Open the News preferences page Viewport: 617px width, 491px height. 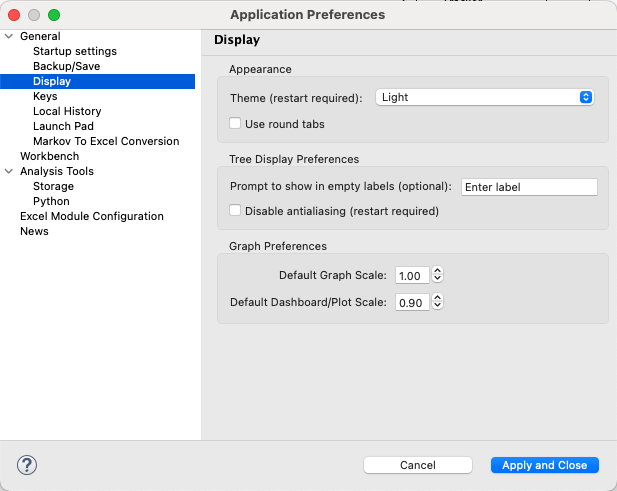pyautogui.click(x=34, y=232)
